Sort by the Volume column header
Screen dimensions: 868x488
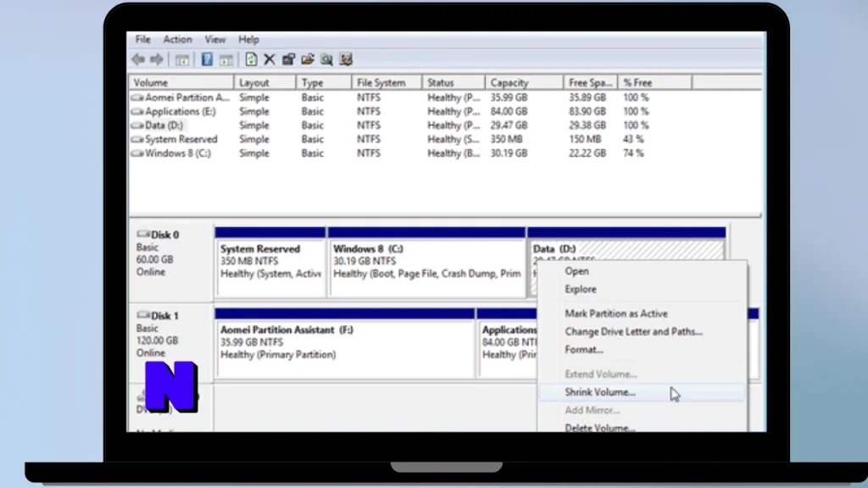[181, 82]
